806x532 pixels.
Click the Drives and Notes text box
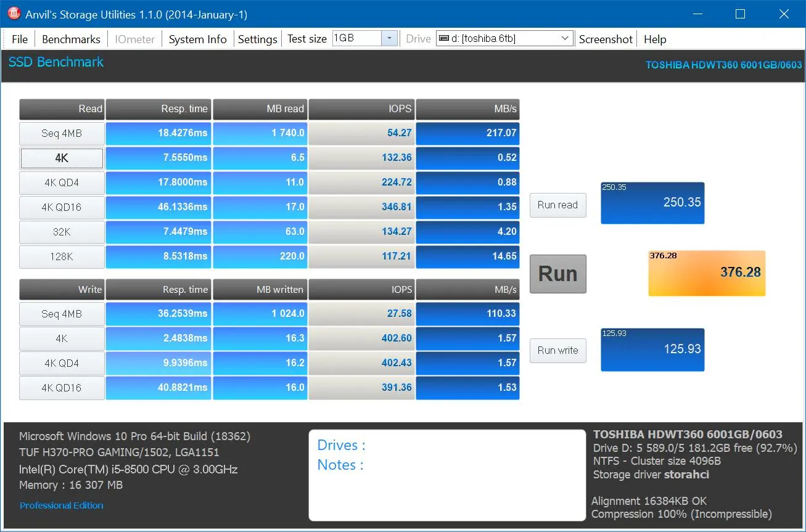click(447, 475)
